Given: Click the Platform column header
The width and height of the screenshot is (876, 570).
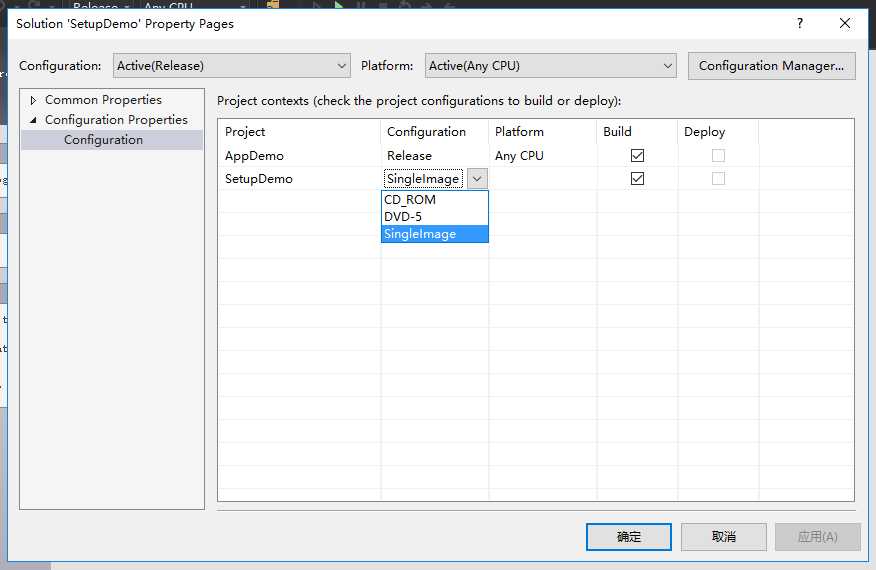Looking at the screenshot, I should click(x=519, y=132).
